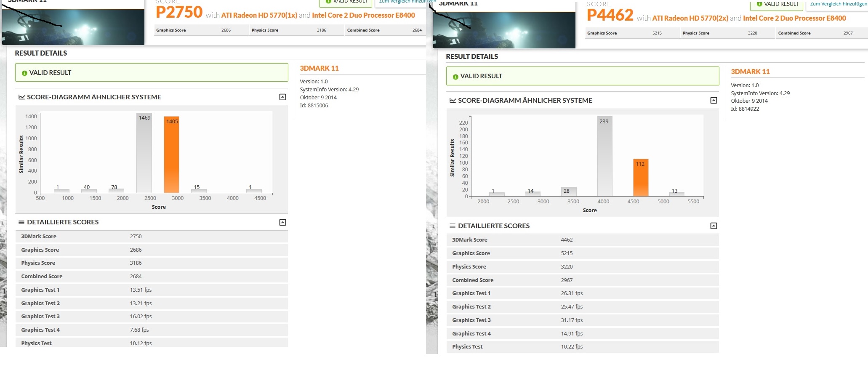
Task: Click the chart icon beside right SCORE-DIAGRAMM heading
Action: tap(453, 101)
